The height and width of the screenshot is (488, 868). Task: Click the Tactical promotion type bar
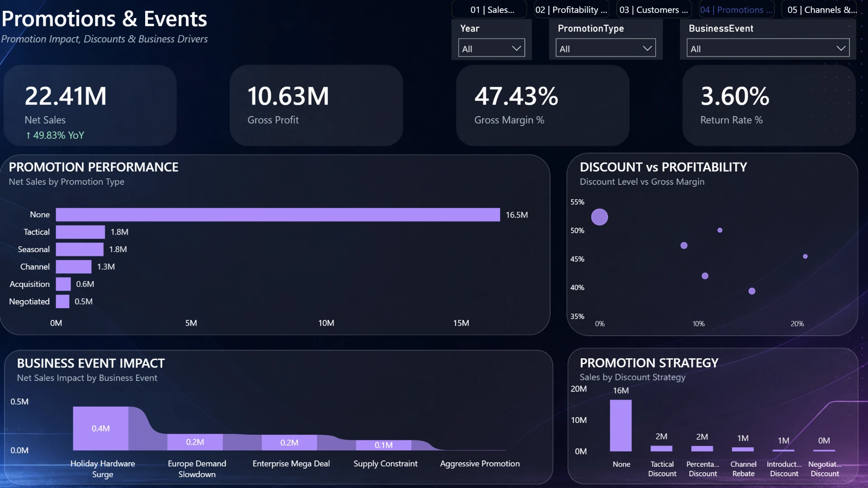pyautogui.click(x=80, y=232)
